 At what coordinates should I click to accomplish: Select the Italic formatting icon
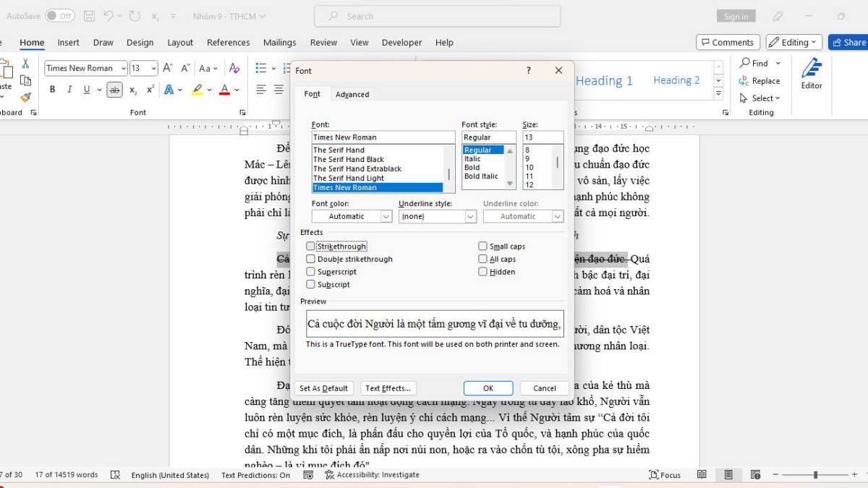coord(69,89)
